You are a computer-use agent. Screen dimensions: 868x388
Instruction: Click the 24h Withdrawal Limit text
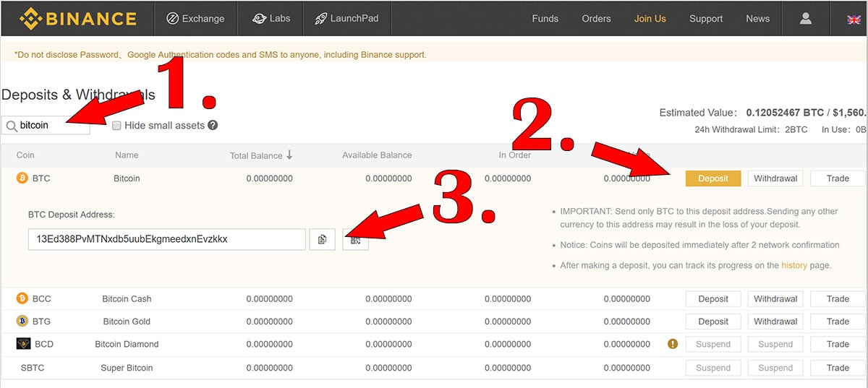click(x=751, y=130)
